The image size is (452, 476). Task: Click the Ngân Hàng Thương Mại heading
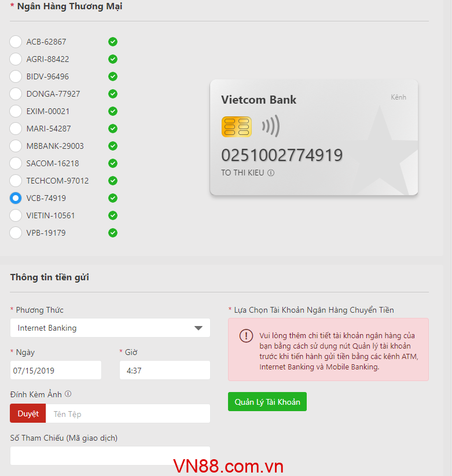[70, 6]
